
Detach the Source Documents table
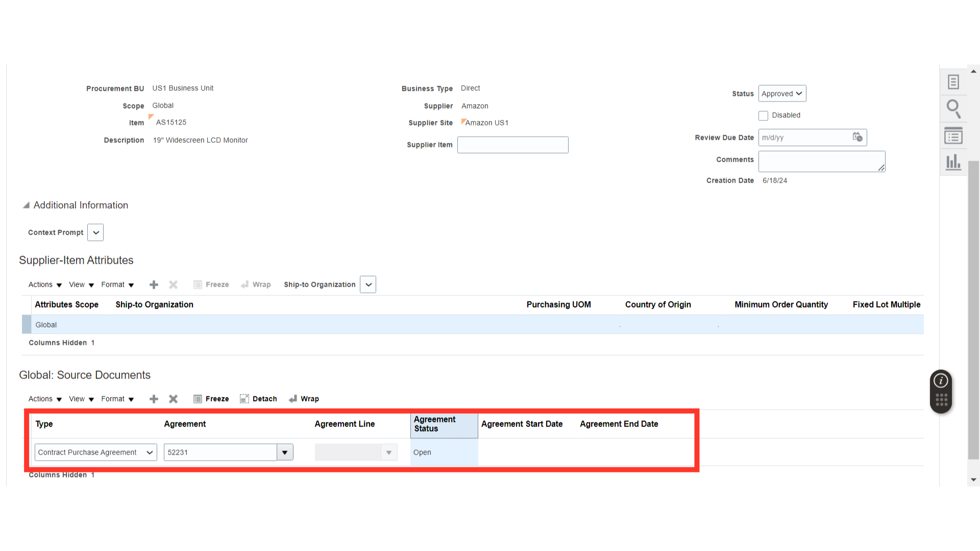[259, 399]
